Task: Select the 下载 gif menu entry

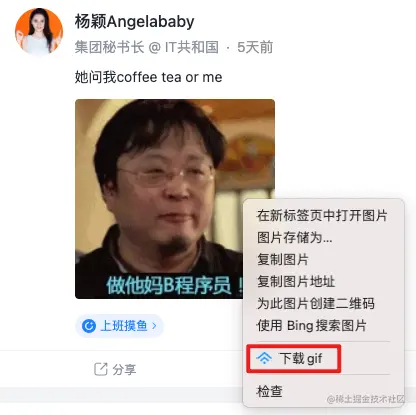Action: (293, 358)
